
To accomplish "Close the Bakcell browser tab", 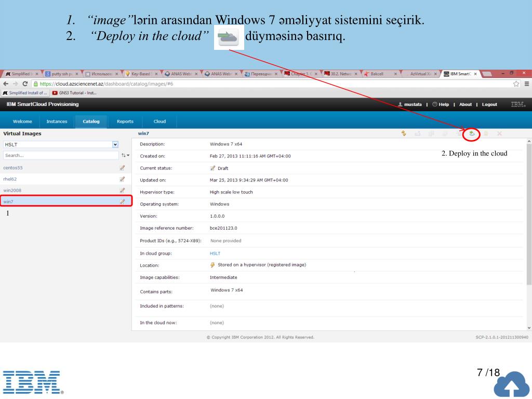I will pos(395,74).
